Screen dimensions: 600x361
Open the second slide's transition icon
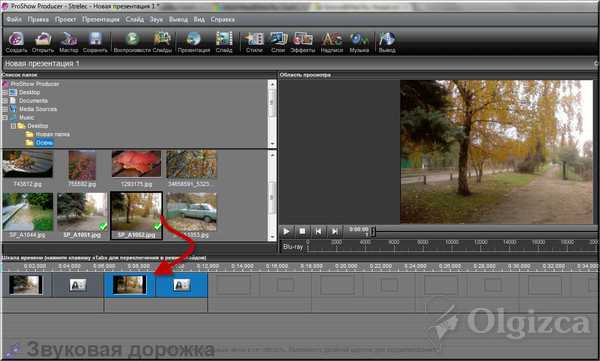181,285
